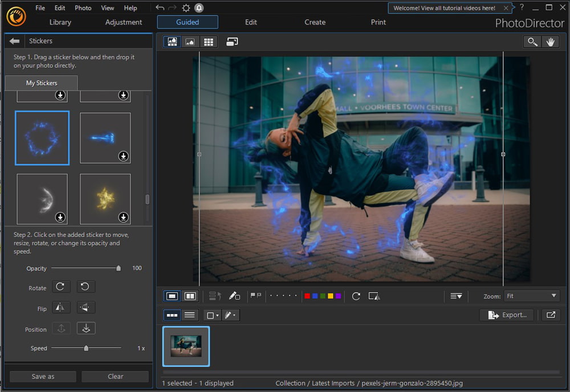Image resolution: width=570 pixels, height=392 pixels.
Task: Click the Export button
Action: coord(506,315)
